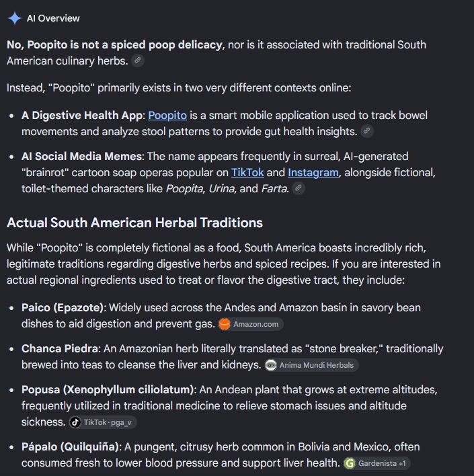Click the Anima Mundi Herbals eye logo icon
The height and width of the screenshot is (476, 474).
pos(270,365)
